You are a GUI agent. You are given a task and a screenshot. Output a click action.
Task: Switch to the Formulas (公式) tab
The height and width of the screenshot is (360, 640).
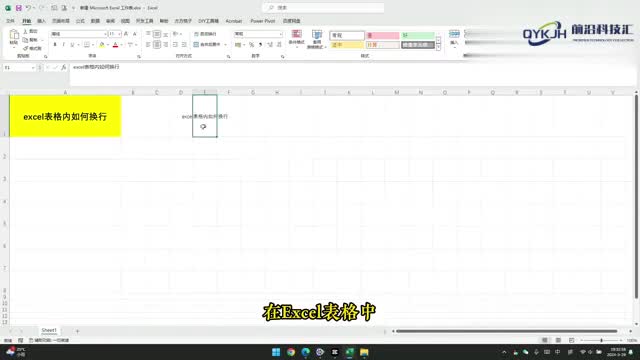coord(80,21)
